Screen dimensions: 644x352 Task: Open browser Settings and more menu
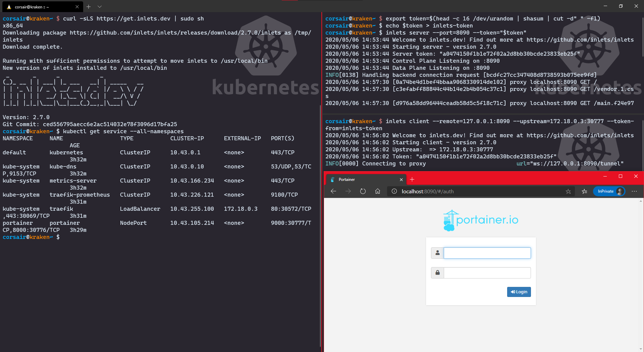coord(634,191)
